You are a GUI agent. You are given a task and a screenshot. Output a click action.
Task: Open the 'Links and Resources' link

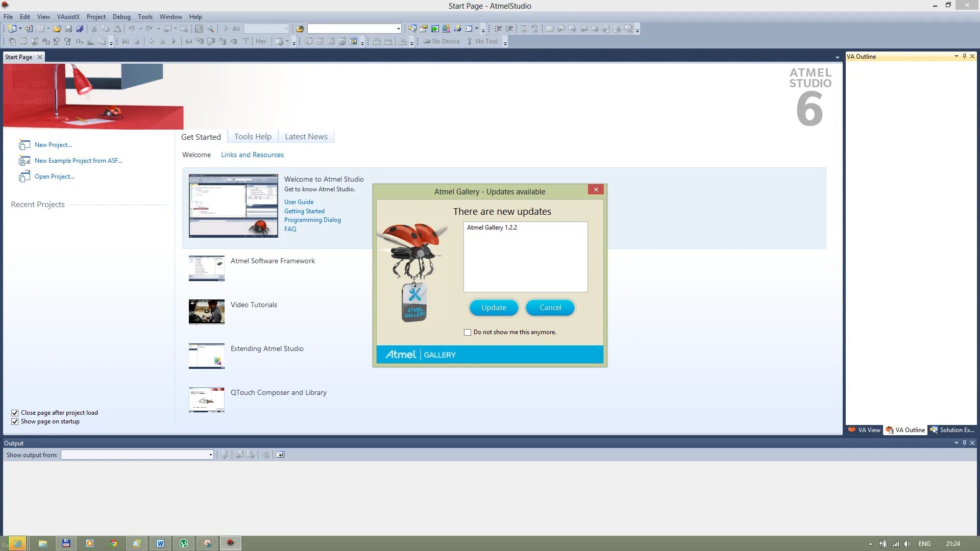(252, 155)
